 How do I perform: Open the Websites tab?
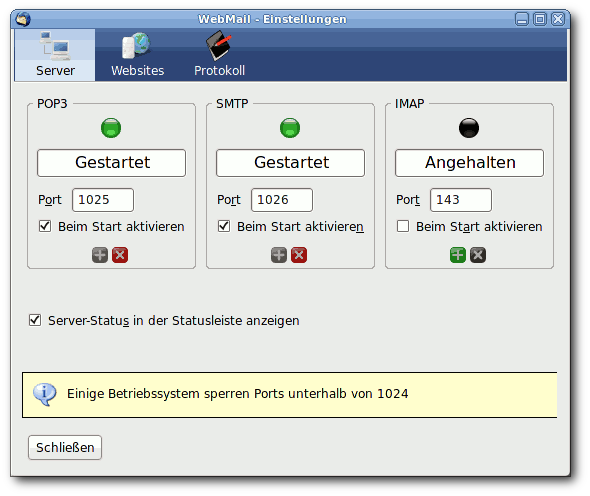137,55
